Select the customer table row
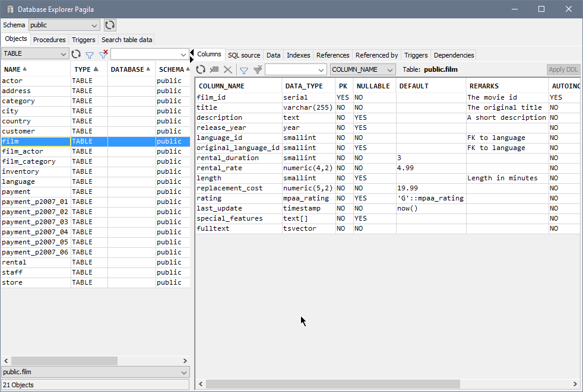 point(95,131)
